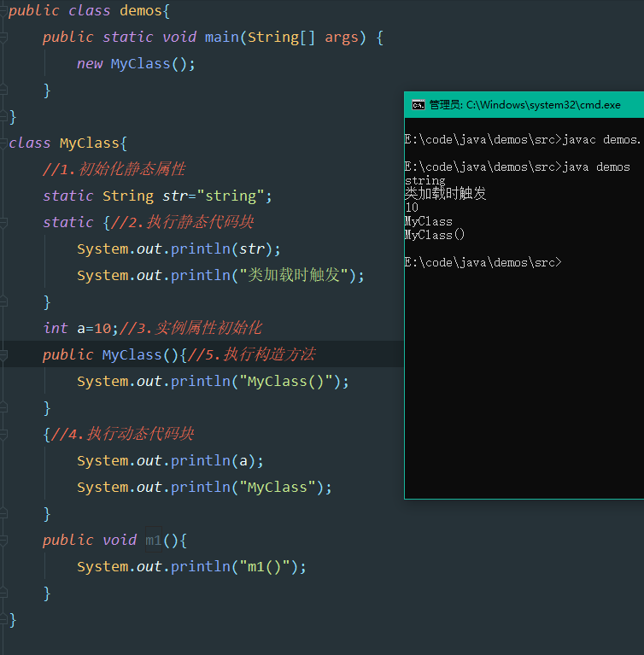The height and width of the screenshot is (655, 644).
Task: Collapse the fold marker beside the '//4.' instance block
Action: tap(3, 435)
